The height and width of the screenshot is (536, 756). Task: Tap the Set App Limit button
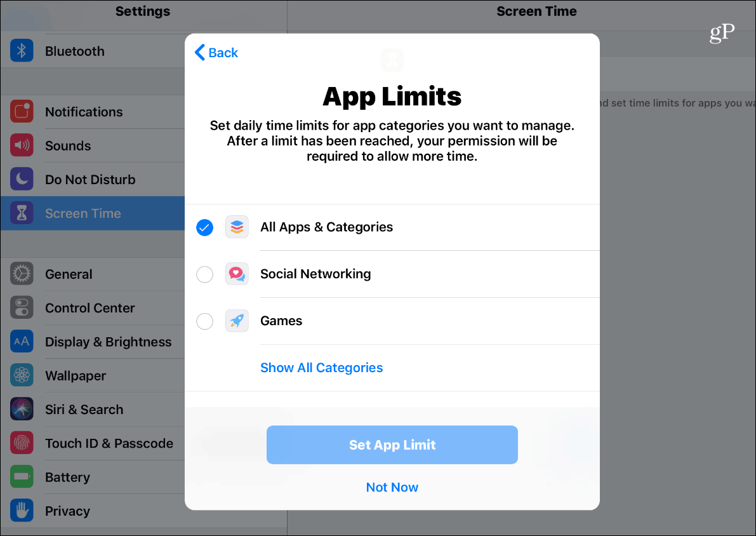point(392,445)
